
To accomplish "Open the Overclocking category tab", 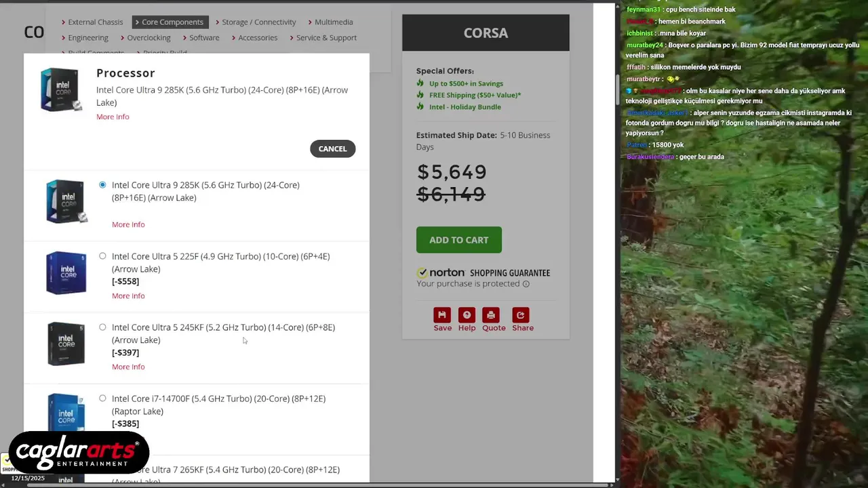I will [x=145, y=38].
